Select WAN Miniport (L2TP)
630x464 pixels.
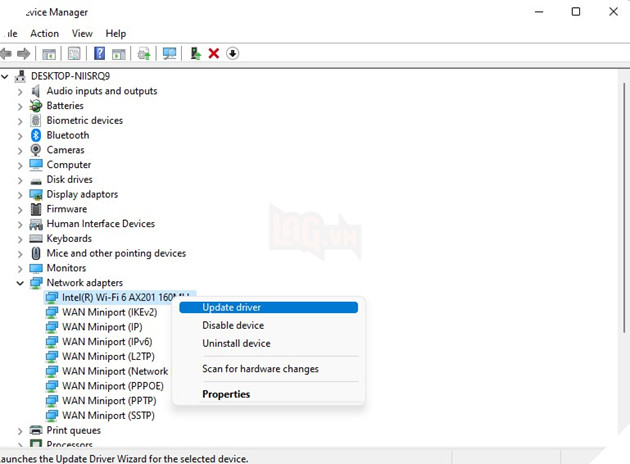coord(108,357)
